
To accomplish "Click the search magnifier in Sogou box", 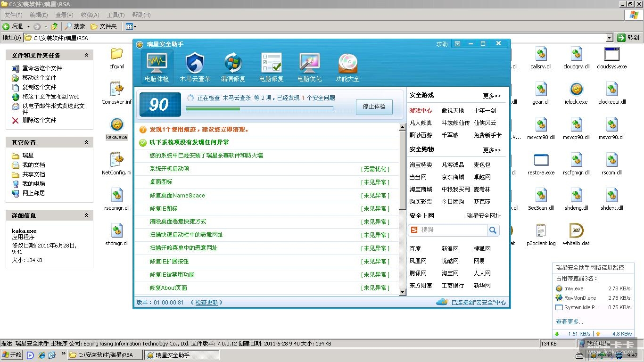I will click(493, 230).
